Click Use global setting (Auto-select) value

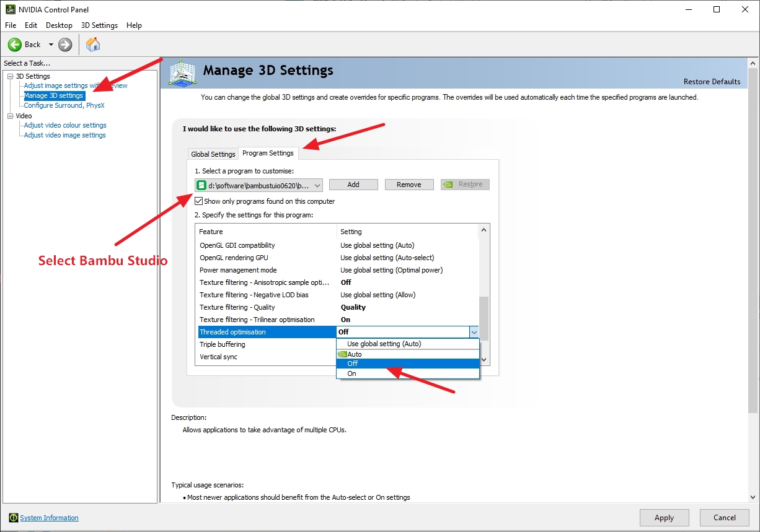tap(387, 258)
